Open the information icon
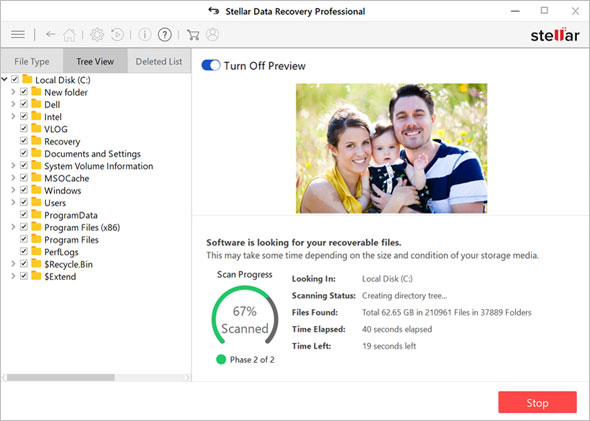Screen dimensions: 590x421 pyautogui.click(x=144, y=35)
